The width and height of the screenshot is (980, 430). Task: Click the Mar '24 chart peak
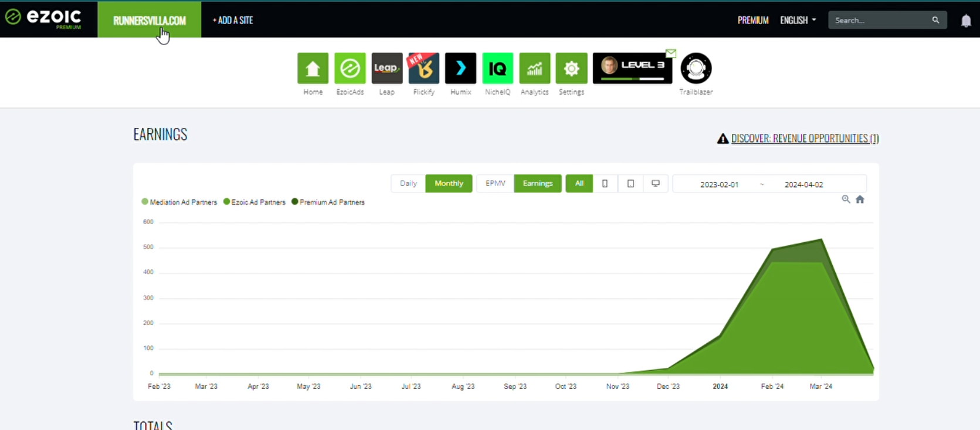coord(822,239)
